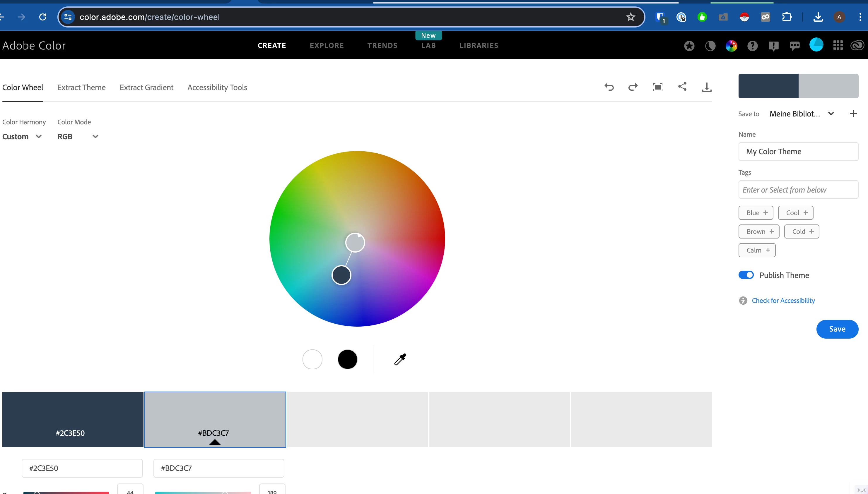868x494 pixels.
Task: Download the theme using download icon
Action: 707,87
